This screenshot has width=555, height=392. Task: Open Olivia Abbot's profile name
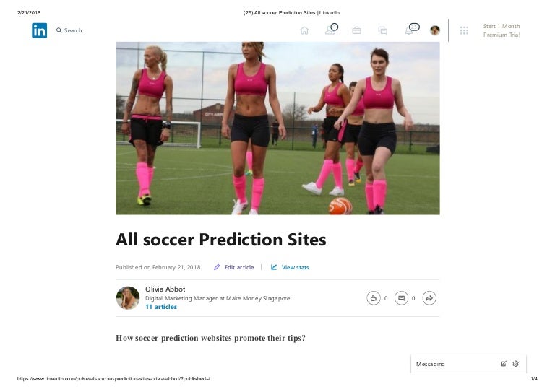(x=165, y=289)
